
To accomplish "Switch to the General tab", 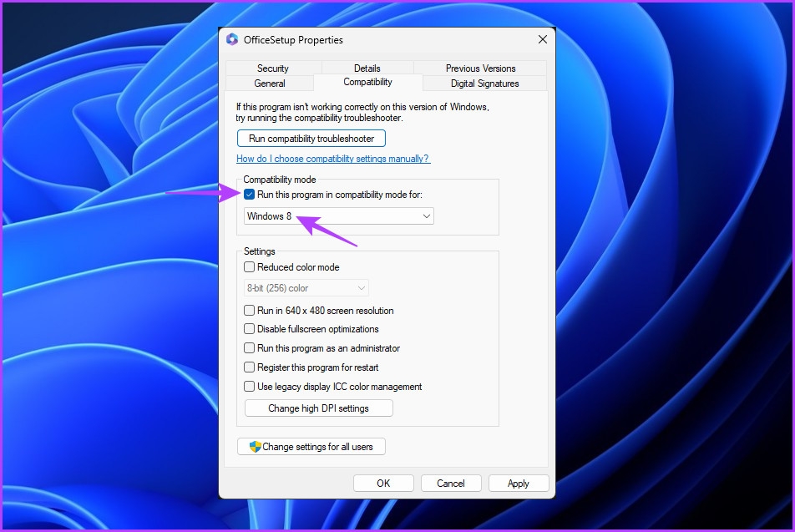I will [270, 83].
